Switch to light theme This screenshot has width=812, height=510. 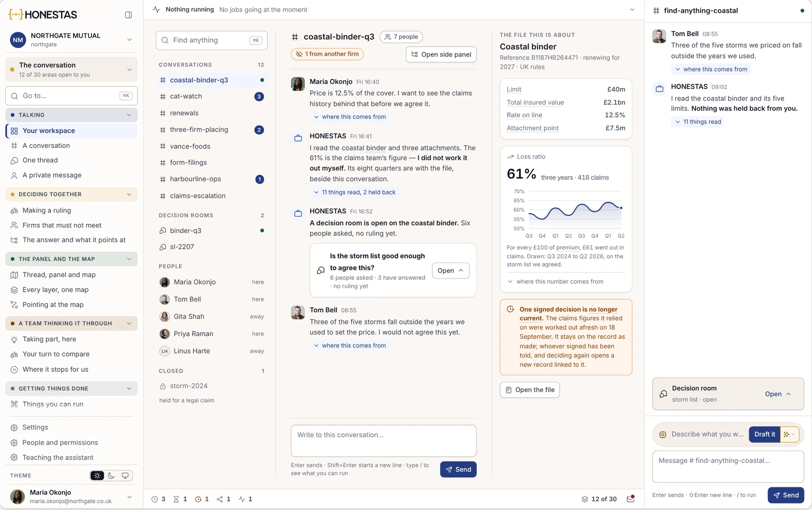pos(97,475)
